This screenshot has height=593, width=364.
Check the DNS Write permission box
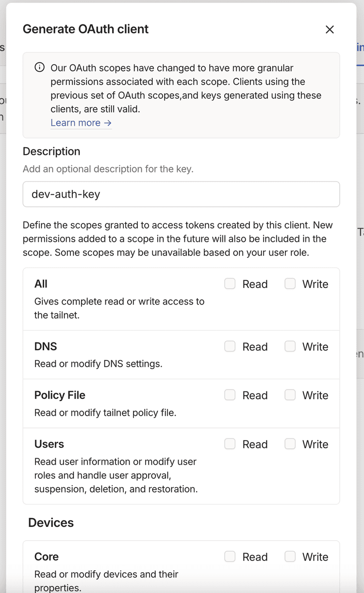pyautogui.click(x=290, y=346)
